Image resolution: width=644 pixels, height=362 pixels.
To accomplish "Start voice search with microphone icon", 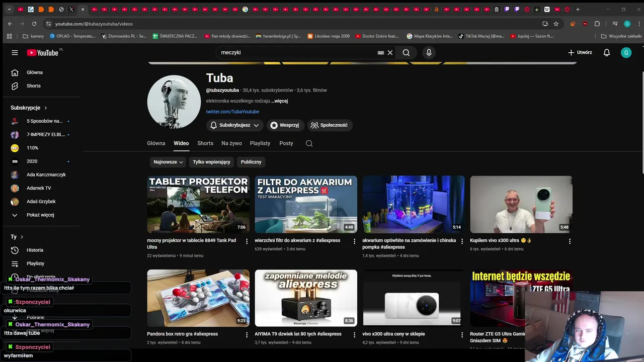I will [429, 52].
